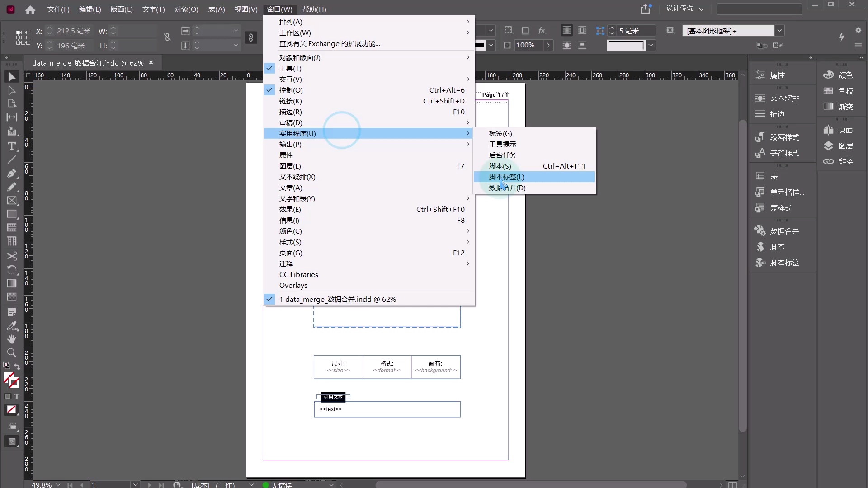Select the Rectangle tool

[12, 214]
